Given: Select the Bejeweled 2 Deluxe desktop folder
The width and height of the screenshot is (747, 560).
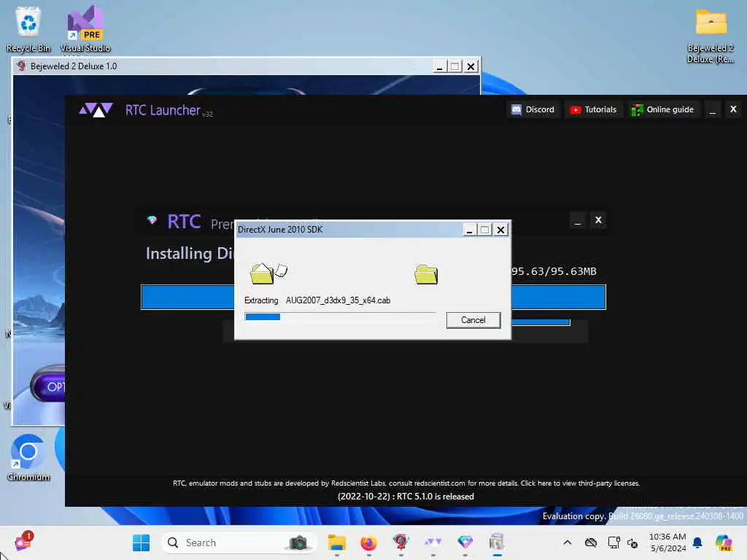Looking at the screenshot, I should [x=711, y=36].
